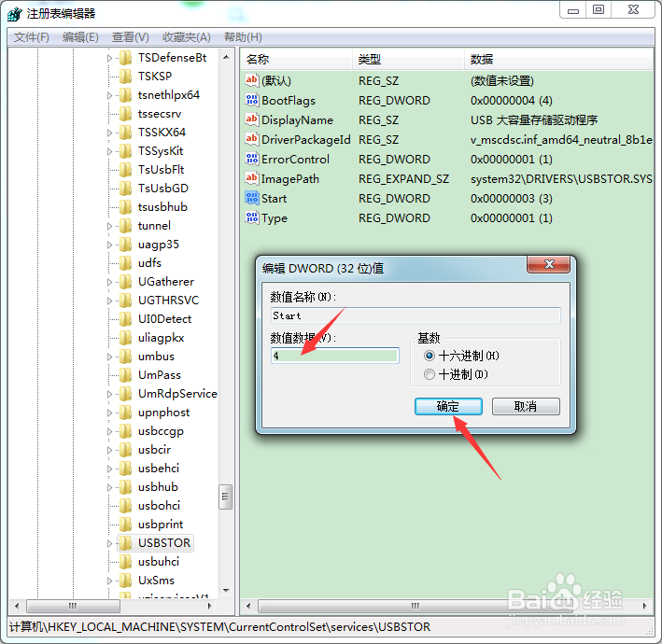This screenshot has width=662, height=644.
Task: Open the 查看(V) menu
Action: point(130,37)
